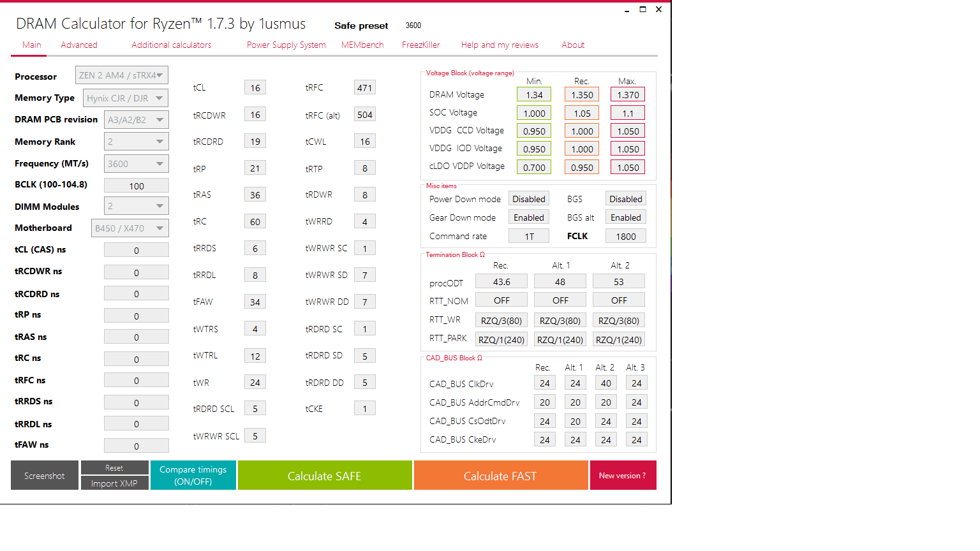The height and width of the screenshot is (551, 980).
Task: Expand the Memory Type dropdown
Action: pyautogui.click(x=126, y=98)
